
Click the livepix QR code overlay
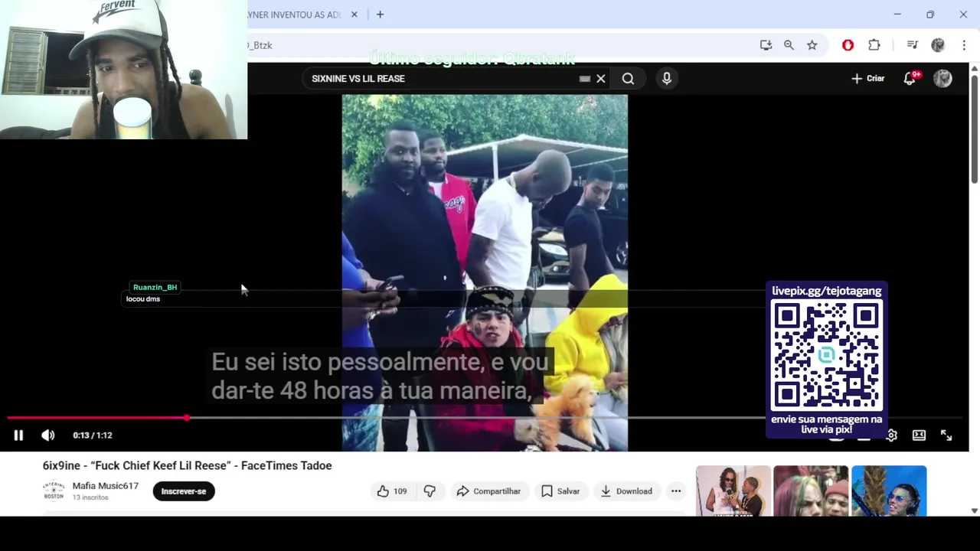[x=826, y=356]
